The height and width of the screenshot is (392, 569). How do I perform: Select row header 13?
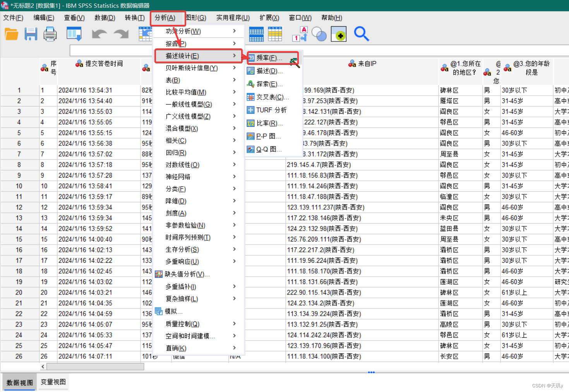coord(19,218)
